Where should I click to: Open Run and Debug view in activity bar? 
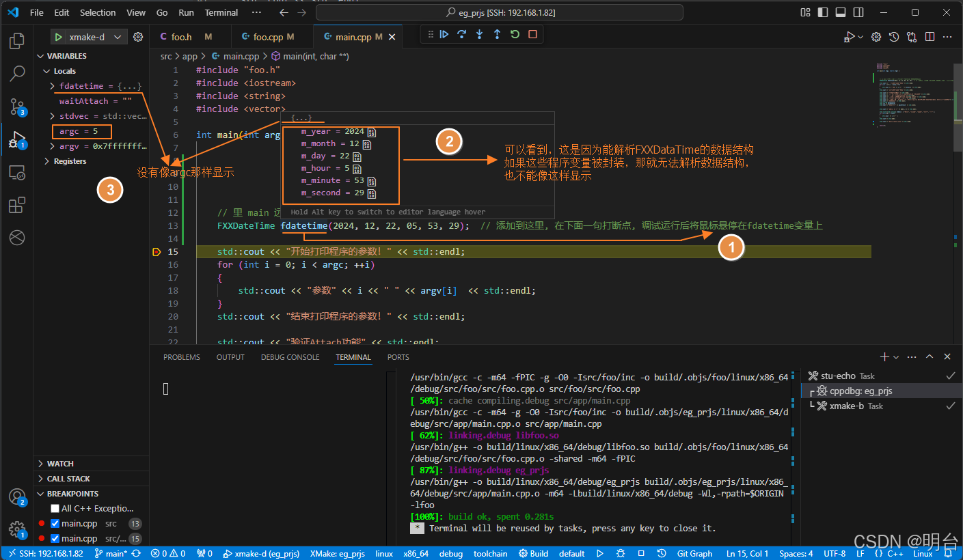click(17, 139)
